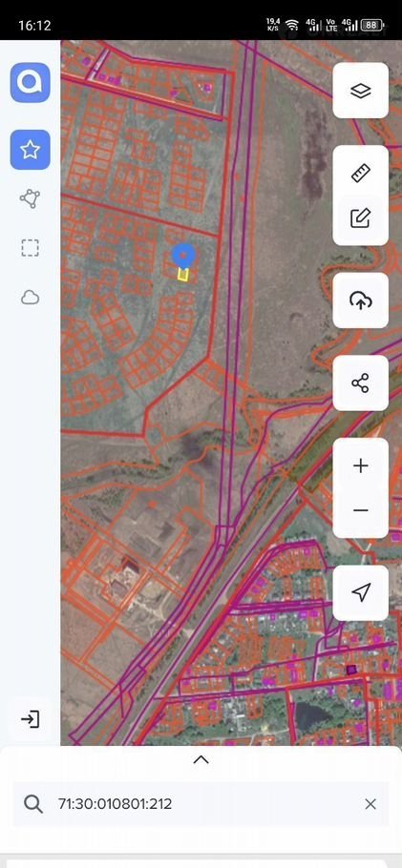Zoom in with the plus button
This screenshot has height=868, width=402.
pos(360,465)
